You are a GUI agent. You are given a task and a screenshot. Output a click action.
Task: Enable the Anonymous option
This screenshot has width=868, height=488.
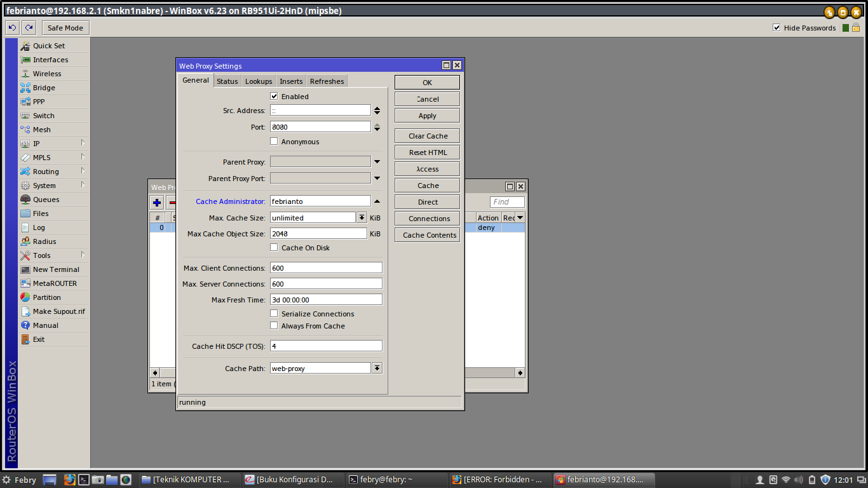point(275,142)
